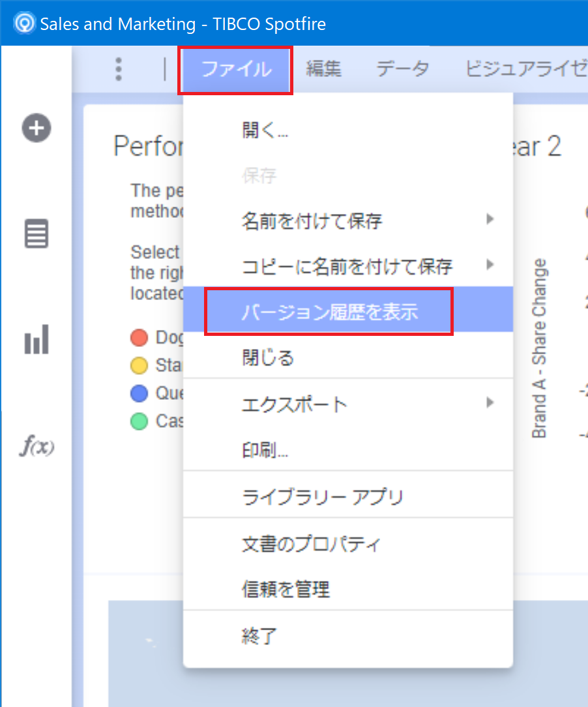Click the Sales and Marketing window title
Viewport: 588px width, 707px height.
(183, 24)
